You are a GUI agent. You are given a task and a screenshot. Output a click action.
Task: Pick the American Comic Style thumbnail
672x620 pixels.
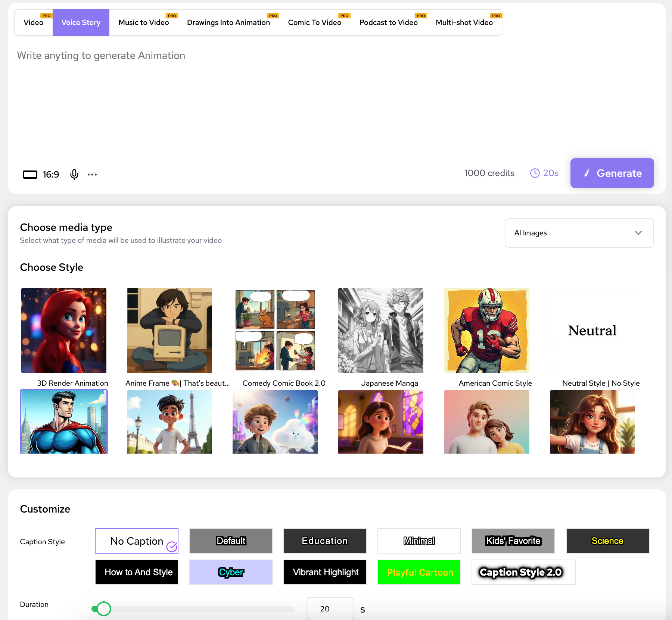pyautogui.click(x=486, y=331)
